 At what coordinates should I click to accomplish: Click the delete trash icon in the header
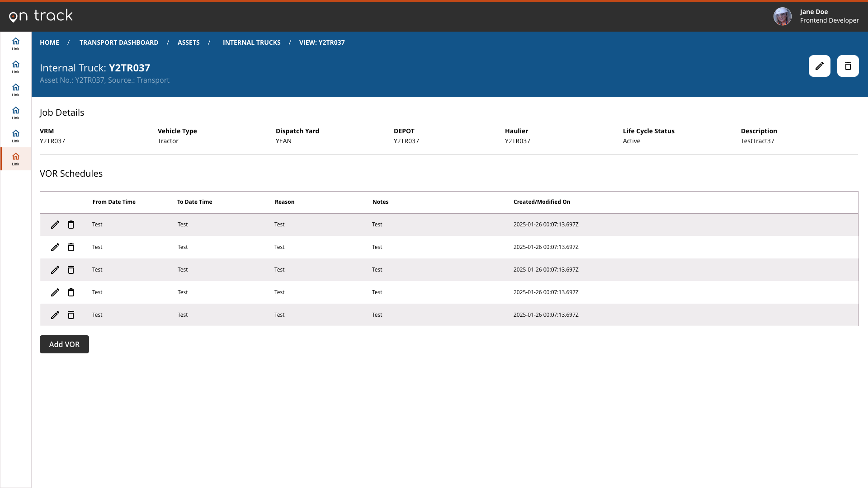pos(848,66)
